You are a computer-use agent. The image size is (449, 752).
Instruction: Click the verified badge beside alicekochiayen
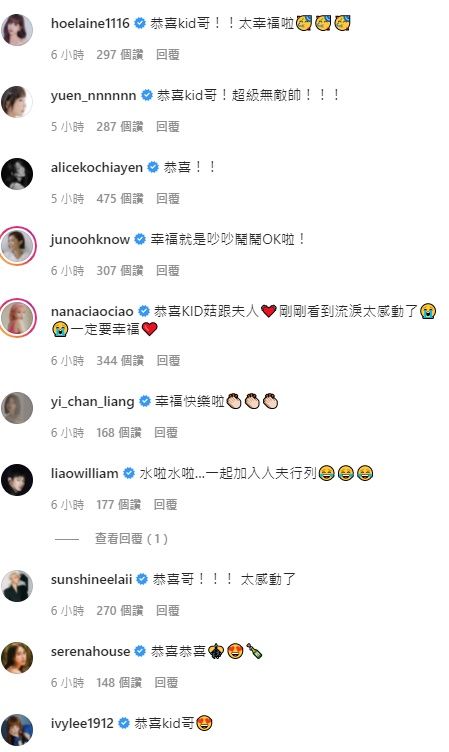tap(153, 167)
